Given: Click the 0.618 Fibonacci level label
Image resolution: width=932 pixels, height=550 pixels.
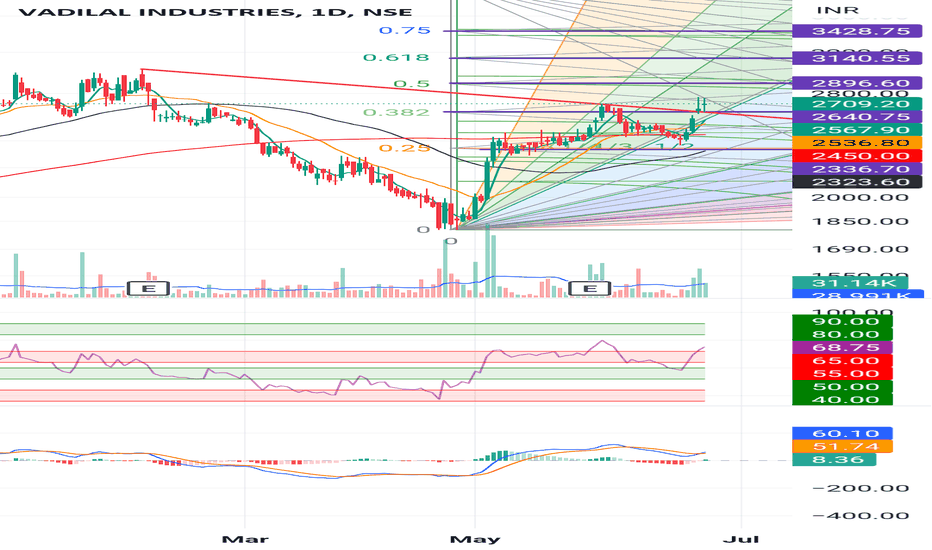Looking at the screenshot, I should pyautogui.click(x=396, y=58).
